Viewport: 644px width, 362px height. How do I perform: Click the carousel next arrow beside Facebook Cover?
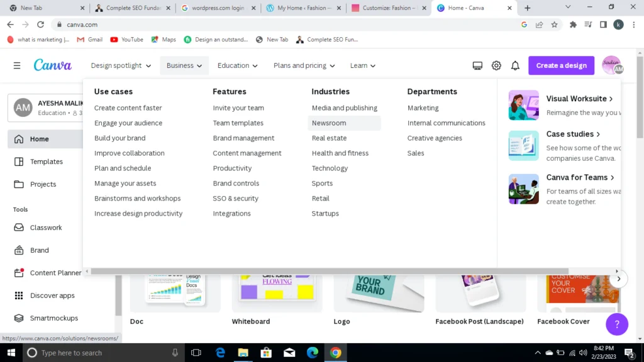[x=619, y=279]
